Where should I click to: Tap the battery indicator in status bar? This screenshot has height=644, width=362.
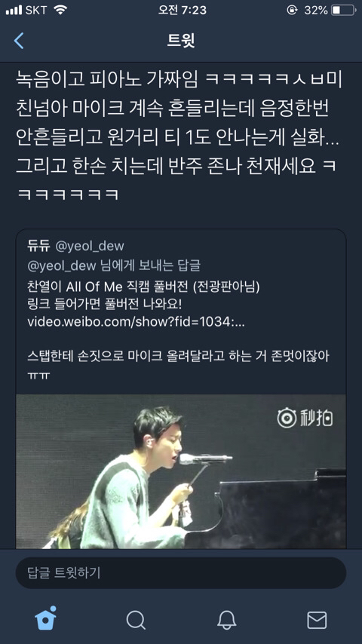(x=343, y=10)
